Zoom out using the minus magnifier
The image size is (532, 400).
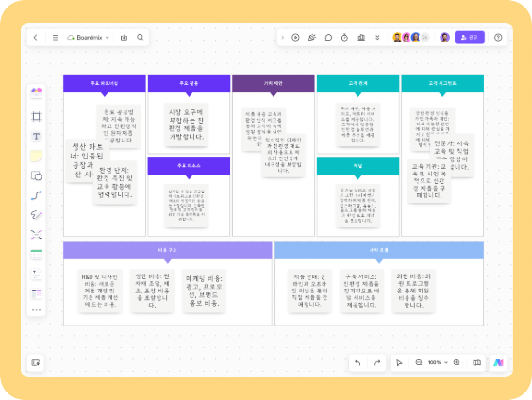coord(419,362)
